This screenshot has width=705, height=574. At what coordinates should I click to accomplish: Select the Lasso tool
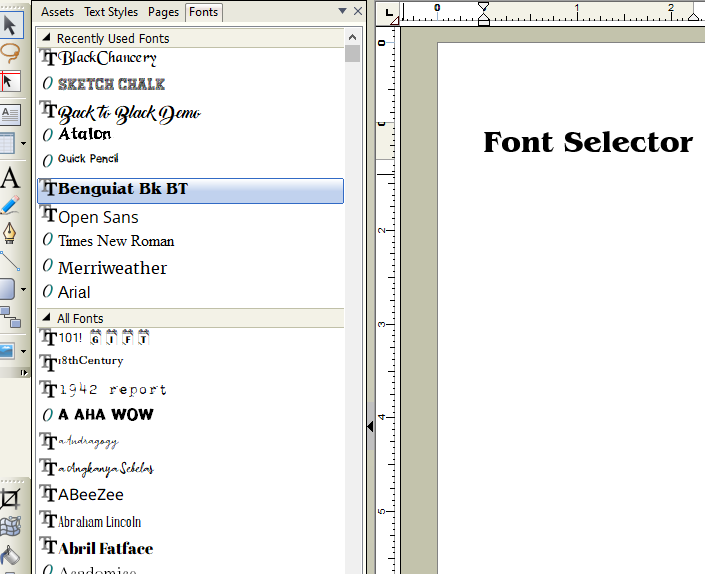tap(10, 52)
